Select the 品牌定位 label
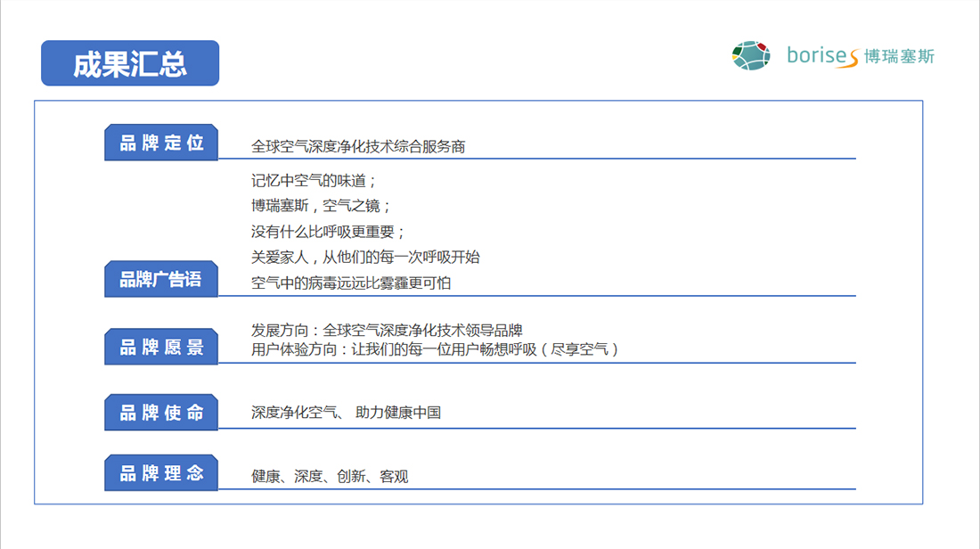This screenshot has height=549, width=980. coord(161,143)
